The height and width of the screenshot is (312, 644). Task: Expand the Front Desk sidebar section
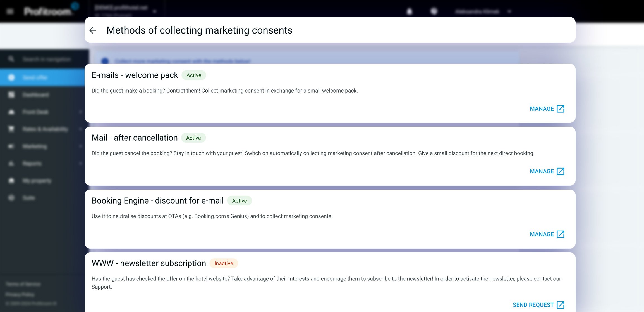tap(35, 112)
